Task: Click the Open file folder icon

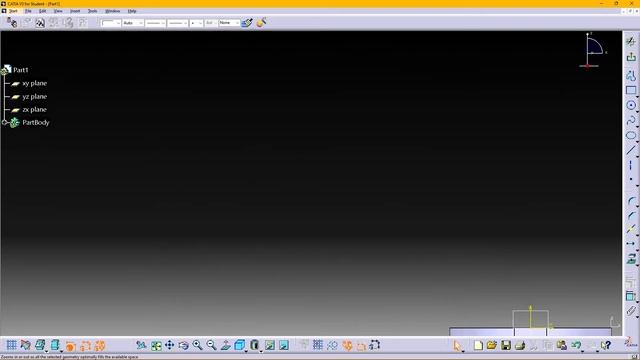Action: pos(492,345)
